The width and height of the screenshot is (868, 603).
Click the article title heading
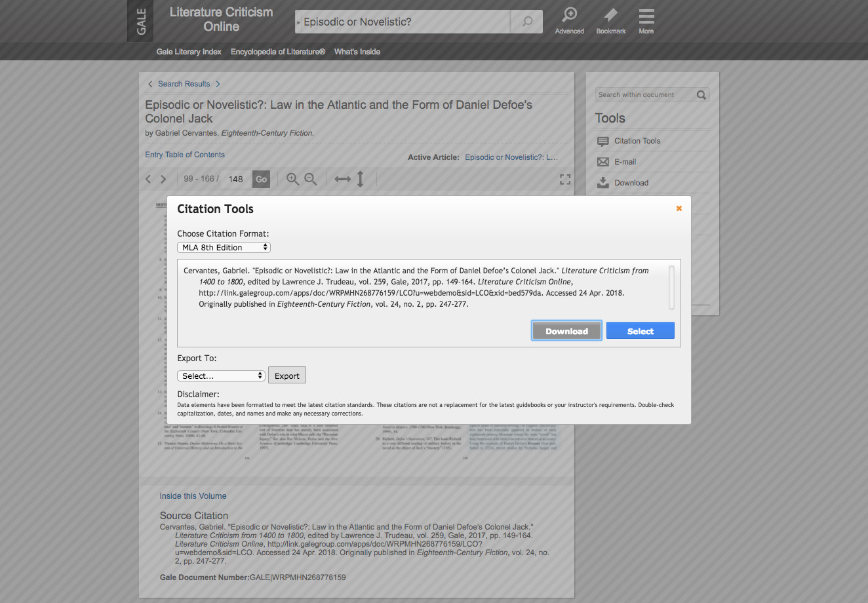click(338, 111)
